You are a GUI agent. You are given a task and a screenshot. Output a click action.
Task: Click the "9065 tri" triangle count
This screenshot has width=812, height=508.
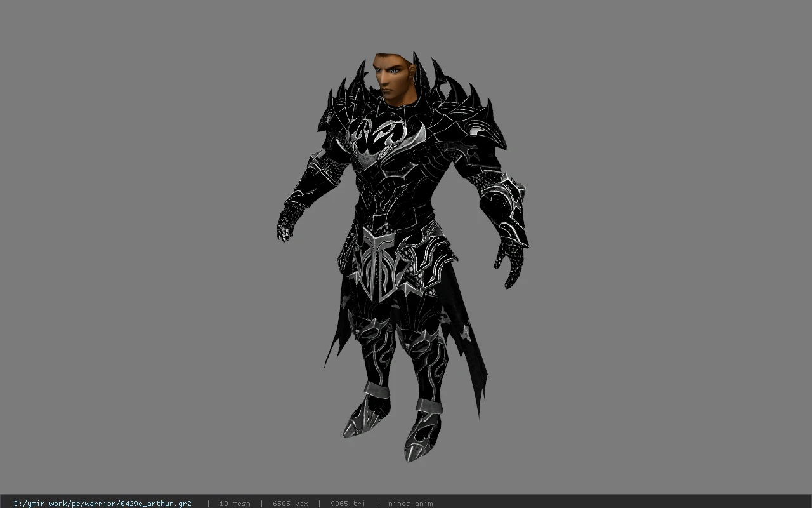click(x=348, y=504)
